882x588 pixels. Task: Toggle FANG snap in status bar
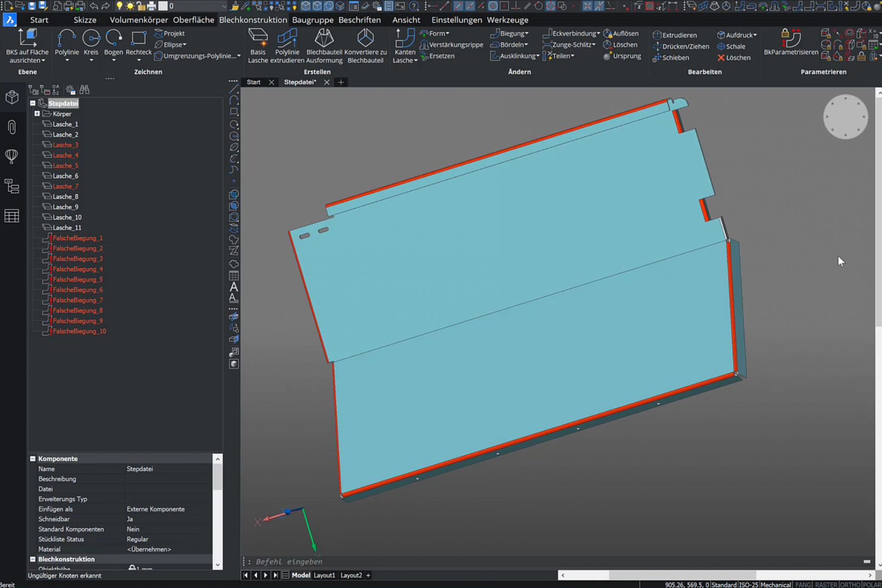tap(803, 585)
